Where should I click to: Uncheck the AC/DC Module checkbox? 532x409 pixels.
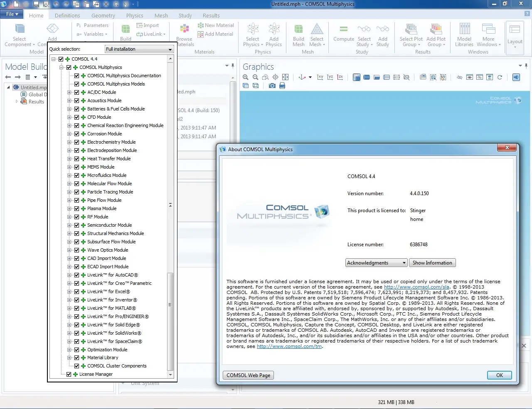click(x=77, y=92)
